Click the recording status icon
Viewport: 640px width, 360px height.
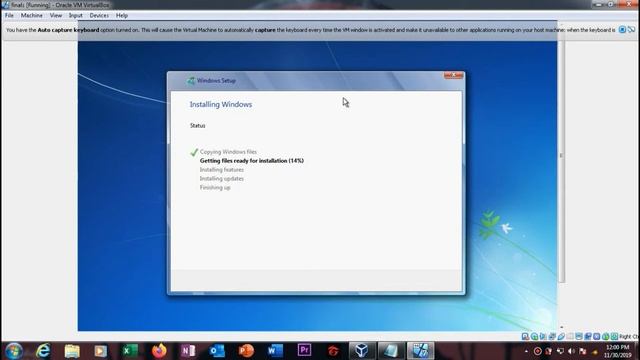pyautogui.click(x=588, y=336)
